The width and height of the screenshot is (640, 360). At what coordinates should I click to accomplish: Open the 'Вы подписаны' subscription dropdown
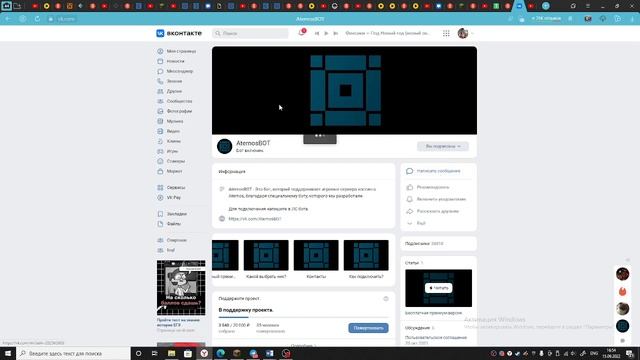(x=443, y=146)
